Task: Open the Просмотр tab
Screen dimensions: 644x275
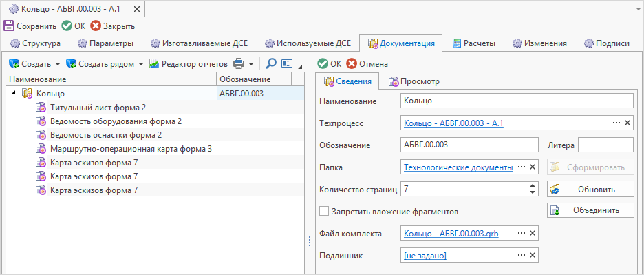Action: click(414, 81)
